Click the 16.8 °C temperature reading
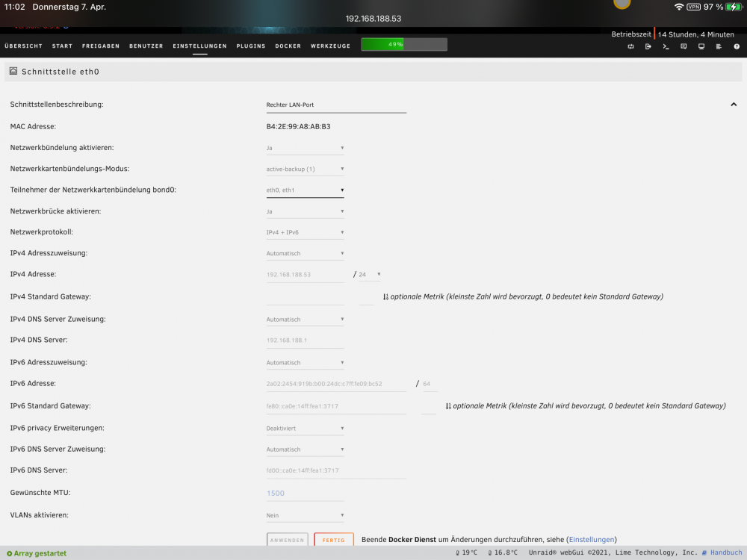The width and height of the screenshot is (747, 560). tap(503, 553)
